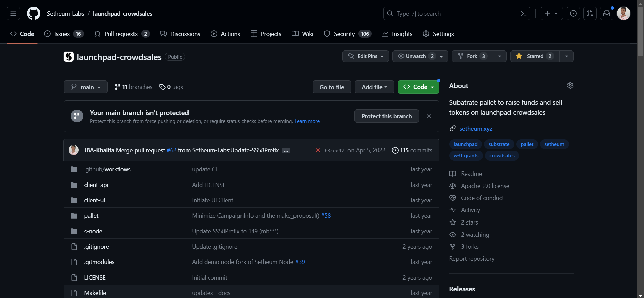Viewport: 644px width, 298px height.
Task: Toggle the Starred button
Action: coord(535,56)
